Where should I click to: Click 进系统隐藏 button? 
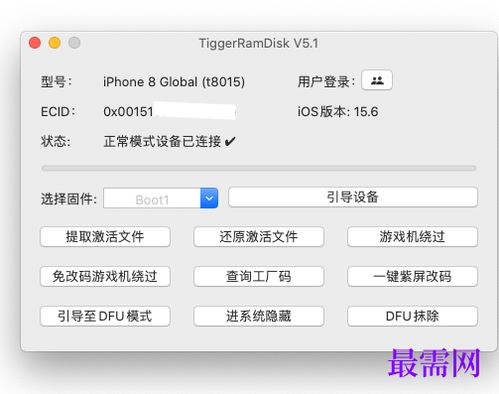coord(258,316)
